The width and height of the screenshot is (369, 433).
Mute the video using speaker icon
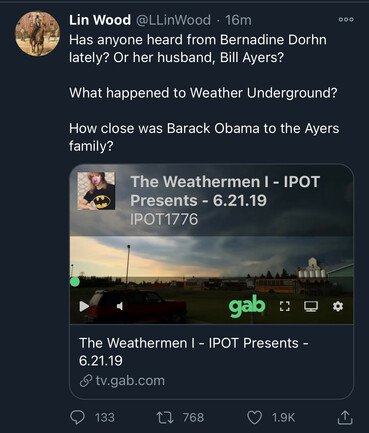120,306
